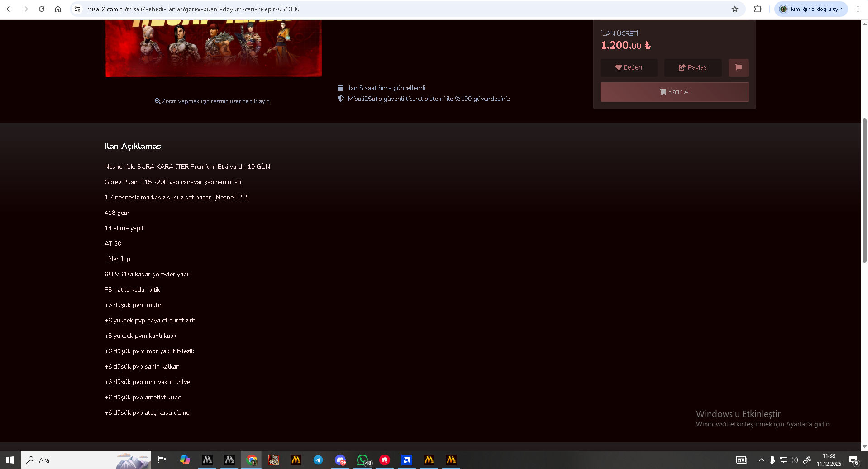This screenshot has width=868, height=469.
Task: Open Copilot from the taskbar
Action: click(x=185, y=460)
